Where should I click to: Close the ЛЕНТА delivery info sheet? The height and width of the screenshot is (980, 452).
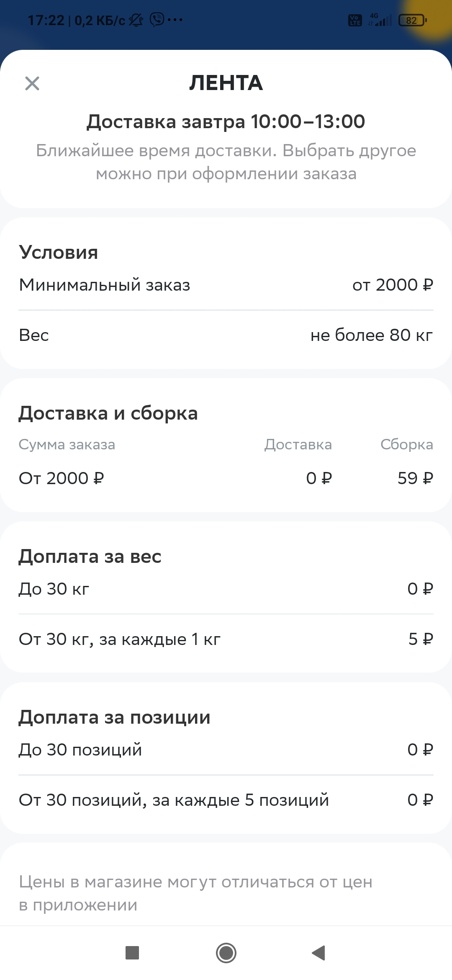pyautogui.click(x=32, y=83)
